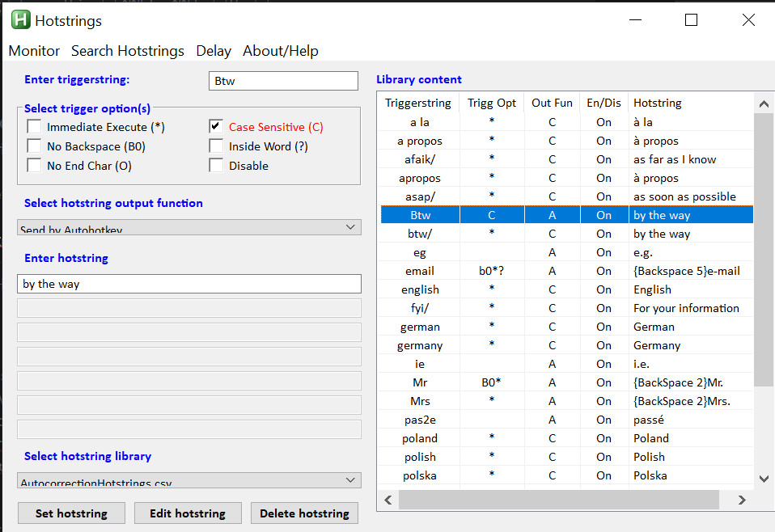Open the Search Hotstrings menu
Viewport: 775px width, 532px height.
128,51
